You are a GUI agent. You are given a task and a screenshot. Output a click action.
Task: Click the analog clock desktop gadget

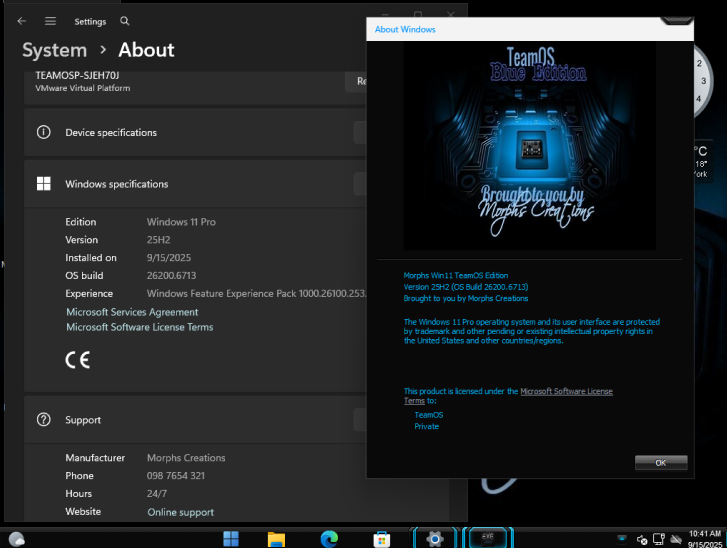pyautogui.click(x=702, y=83)
